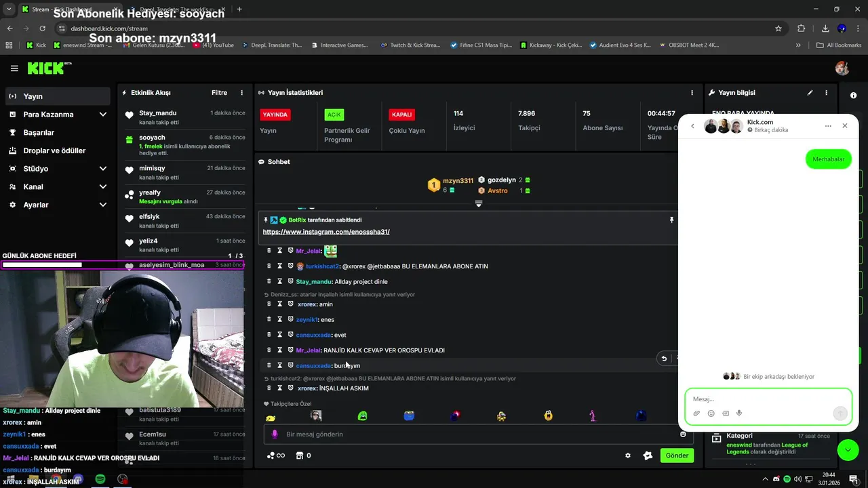Click the channel points infinity icon below chat
The image size is (868, 488).
(x=275, y=455)
